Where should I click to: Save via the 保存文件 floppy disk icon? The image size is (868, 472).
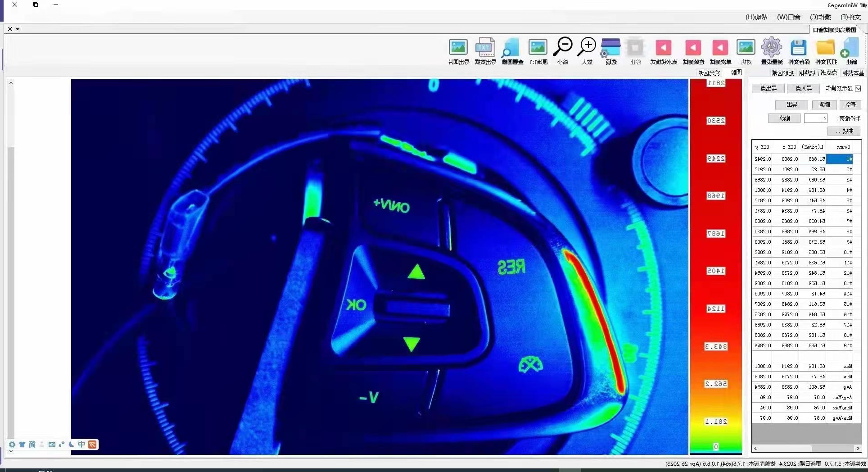(x=799, y=48)
